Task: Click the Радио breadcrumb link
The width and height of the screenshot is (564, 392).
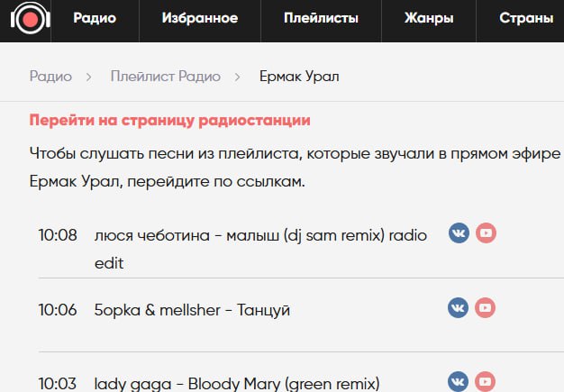Action: [x=50, y=77]
